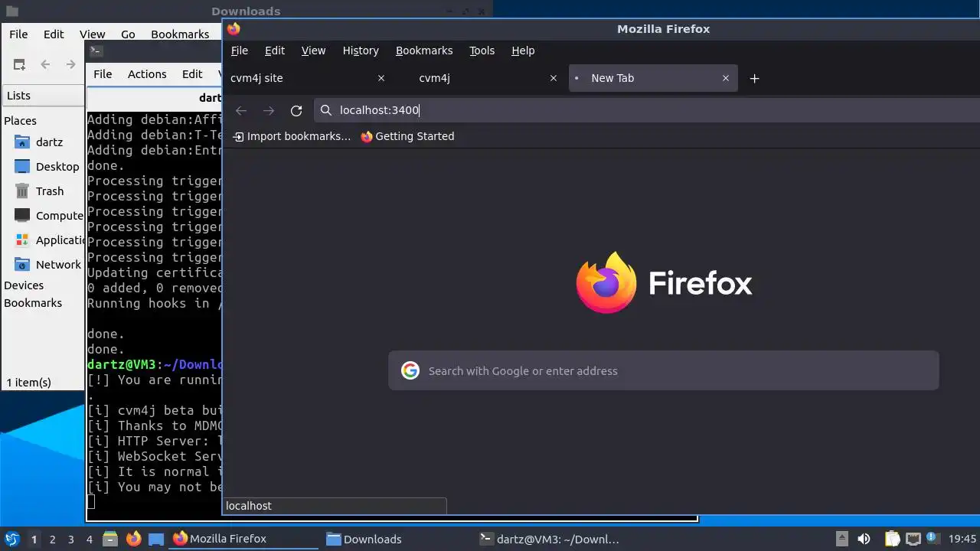Click Firefox's back navigation arrow

coord(241,111)
